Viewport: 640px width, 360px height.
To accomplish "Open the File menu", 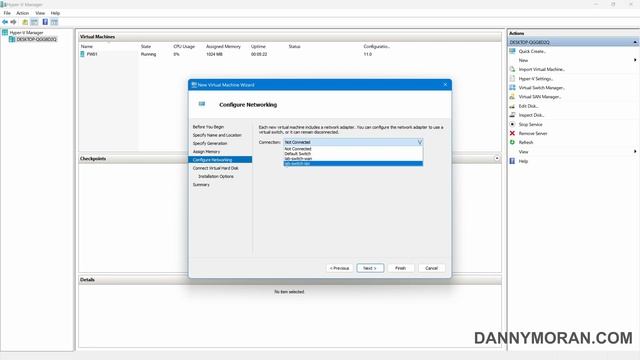I will click(x=7, y=13).
